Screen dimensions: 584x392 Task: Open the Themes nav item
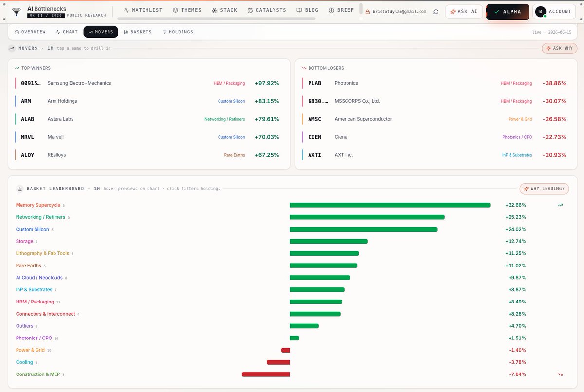click(x=187, y=10)
